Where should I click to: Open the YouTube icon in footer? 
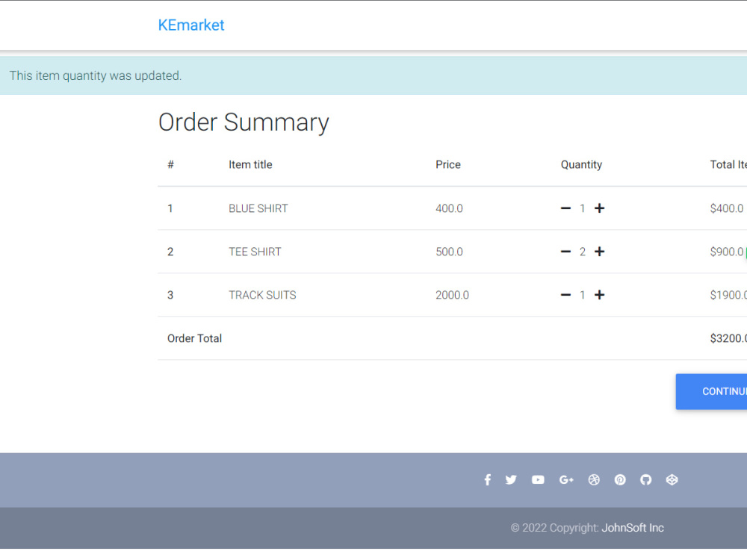click(x=538, y=479)
